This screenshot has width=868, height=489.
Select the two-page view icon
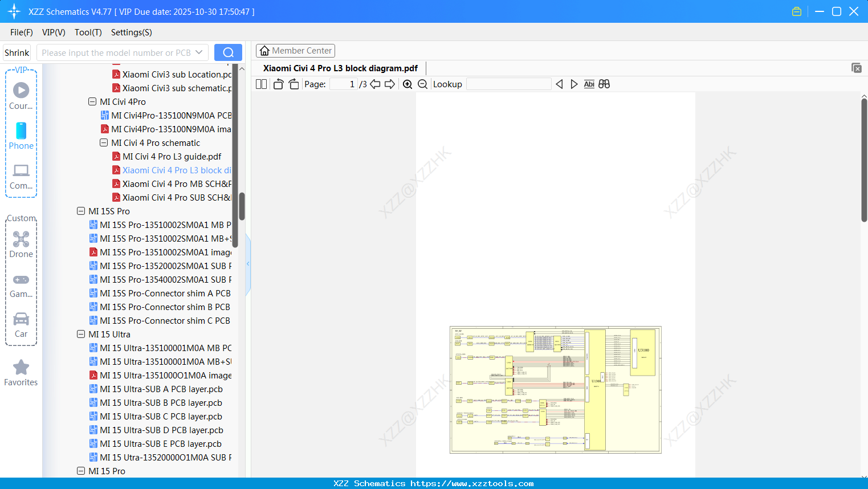pyautogui.click(x=260, y=84)
